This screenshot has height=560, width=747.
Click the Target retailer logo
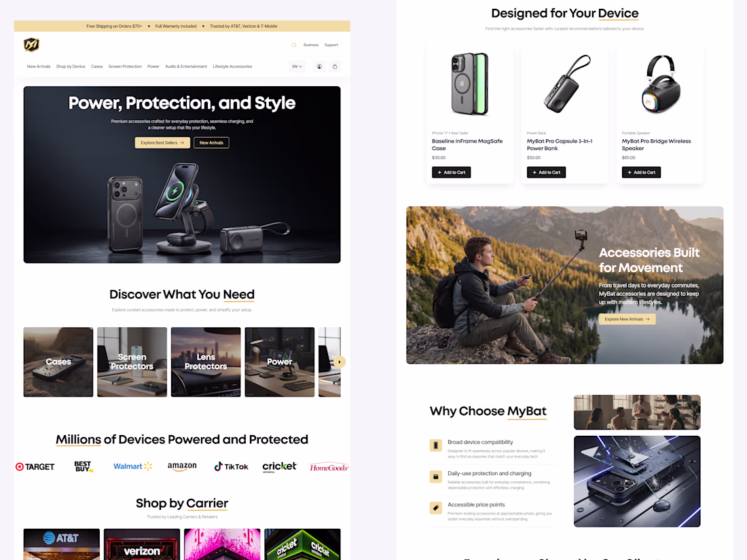35,467
